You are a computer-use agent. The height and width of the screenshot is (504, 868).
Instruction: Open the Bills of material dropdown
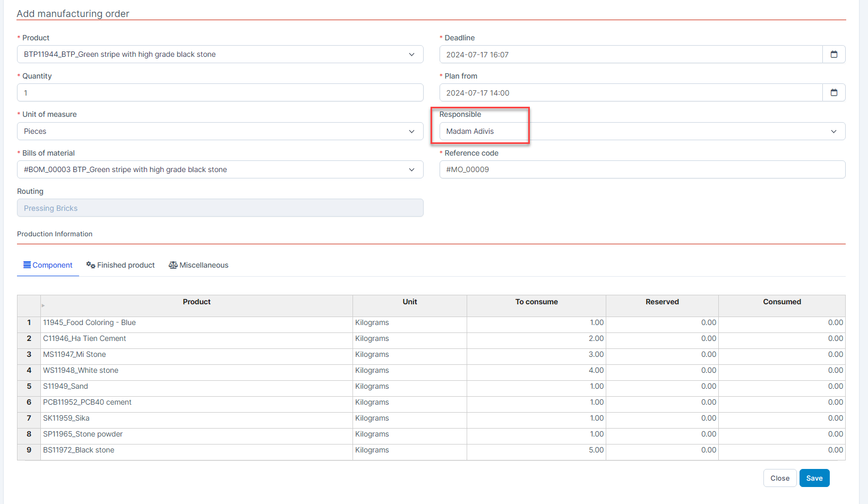pyautogui.click(x=411, y=169)
